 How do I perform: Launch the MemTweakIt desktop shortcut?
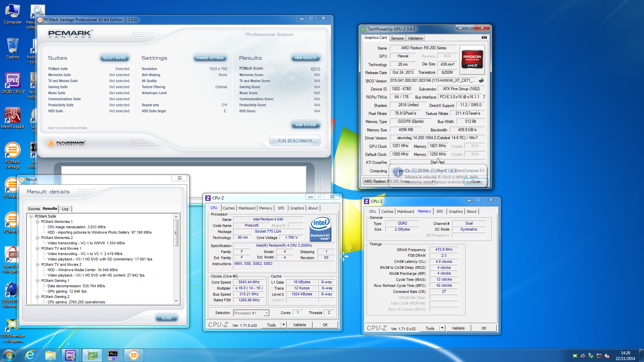coord(13,118)
